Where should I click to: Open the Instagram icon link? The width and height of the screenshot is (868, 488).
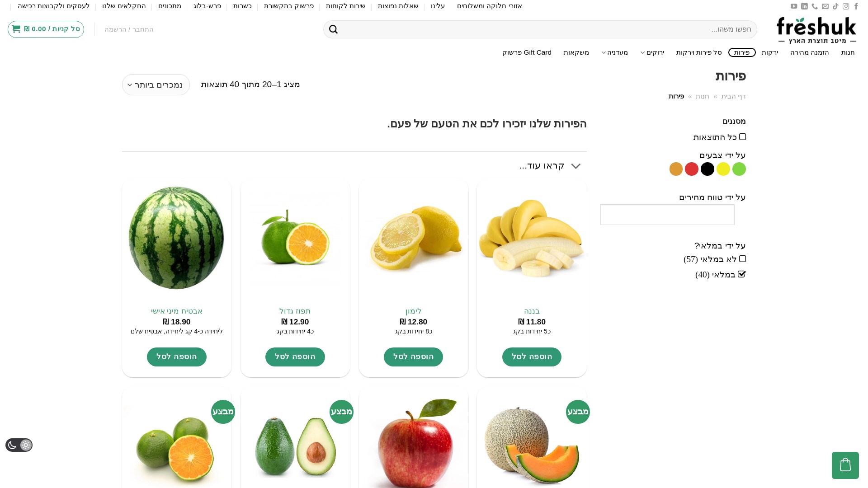tap(846, 6)
